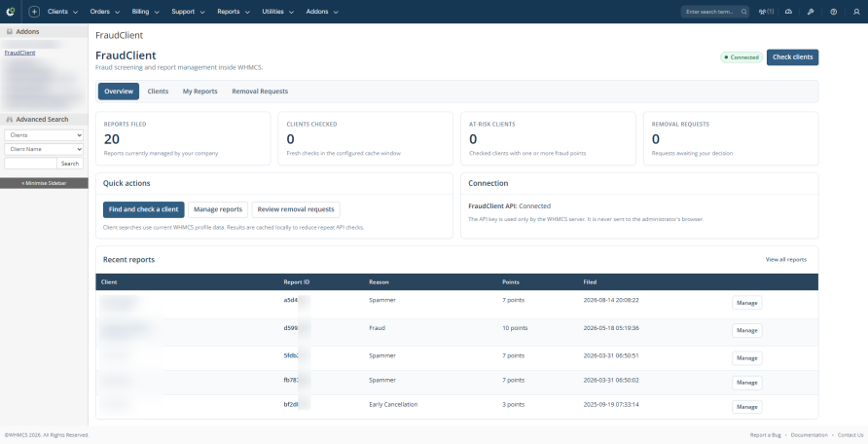Open the quick add plus icon

click(x=34, y=11)
